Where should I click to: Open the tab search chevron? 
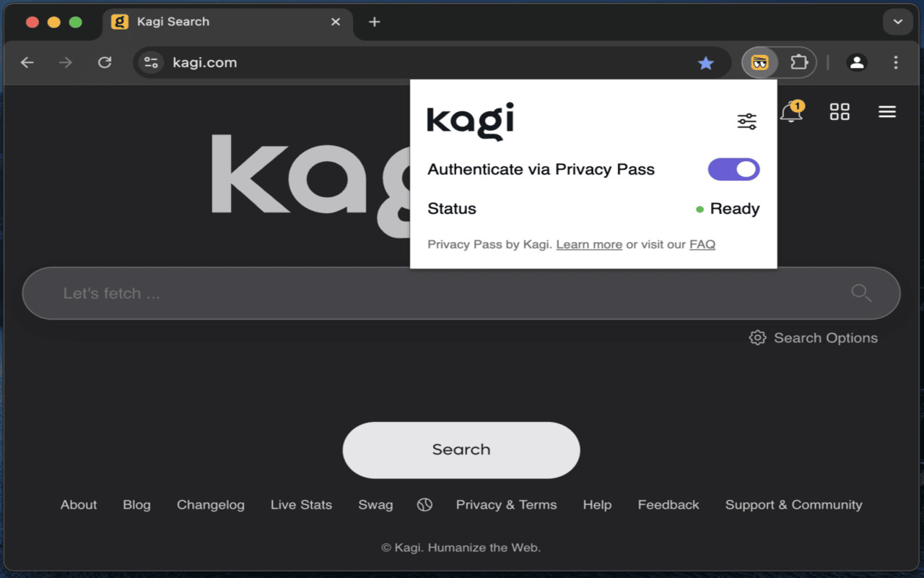pyautogui.click(x=897, y=22)
